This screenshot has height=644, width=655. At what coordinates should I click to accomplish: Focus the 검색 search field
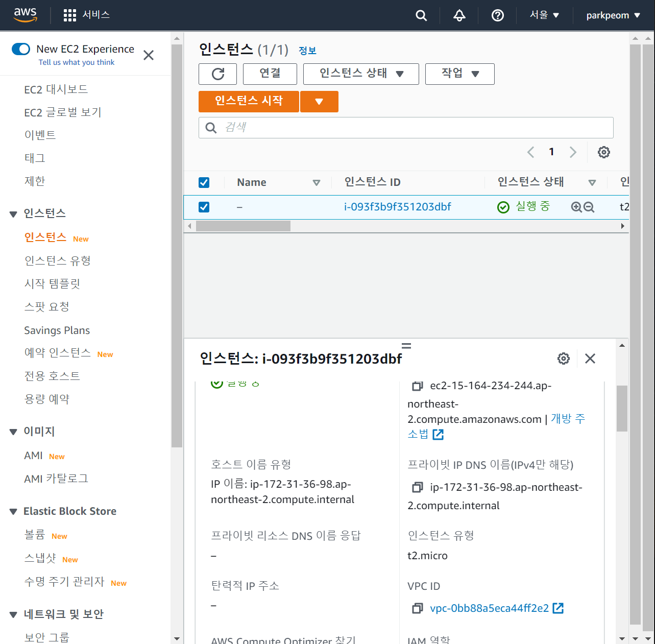click(406, 128)
